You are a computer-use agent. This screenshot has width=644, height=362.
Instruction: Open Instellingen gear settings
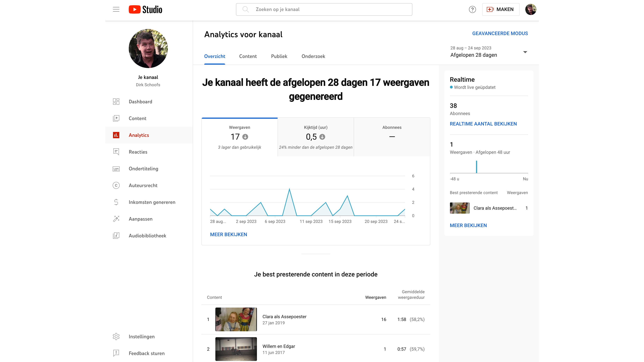[141, 337]
